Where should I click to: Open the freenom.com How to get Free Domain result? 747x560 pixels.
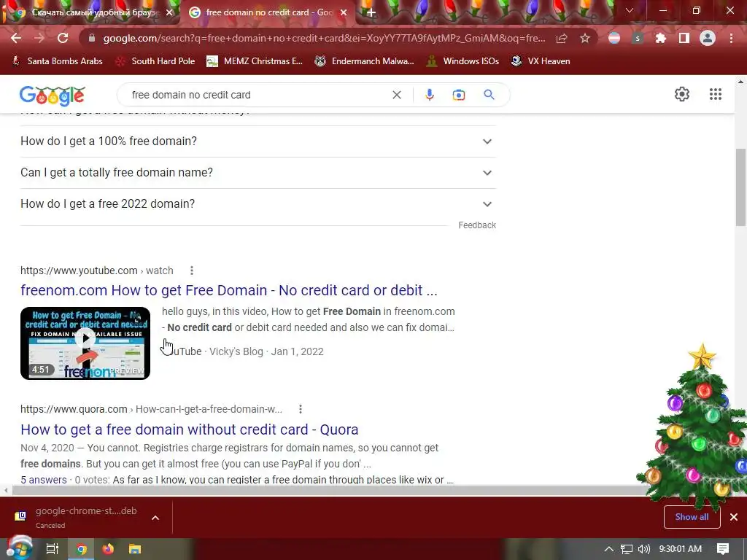tap(228, 290)
